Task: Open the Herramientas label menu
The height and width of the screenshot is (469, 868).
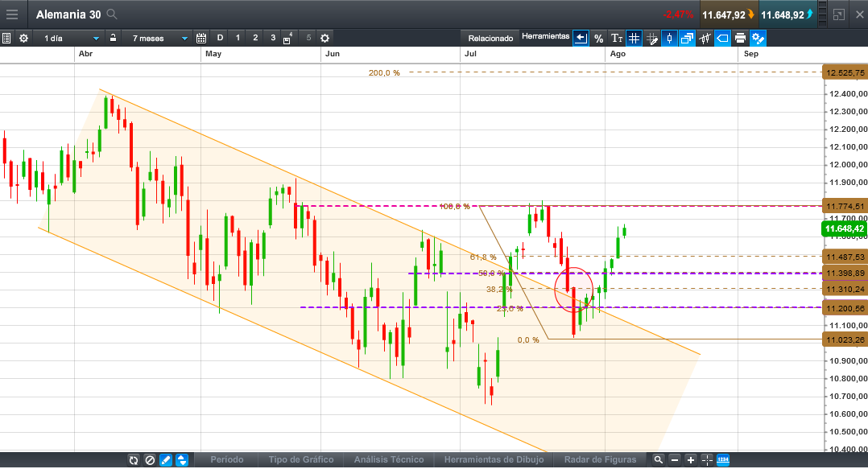Action: (x=545, y=36)
